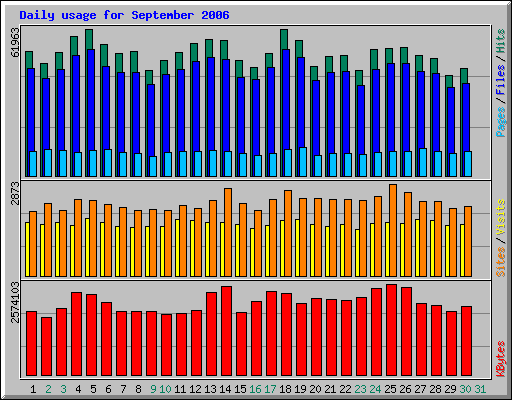Click the green hits bar for day 18
This screenshot has width=512, height=400.
284,39
